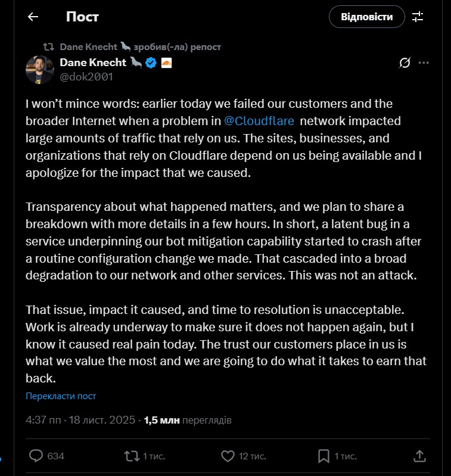Image resolution: width=451 pixels, height=476 pixels.
Task: Click the author name Dane Knecht
Action: click(93, 63)
